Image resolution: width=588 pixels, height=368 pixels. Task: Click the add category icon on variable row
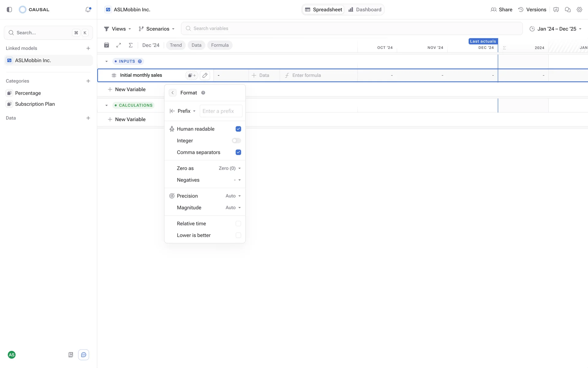[x=192, y=75]
